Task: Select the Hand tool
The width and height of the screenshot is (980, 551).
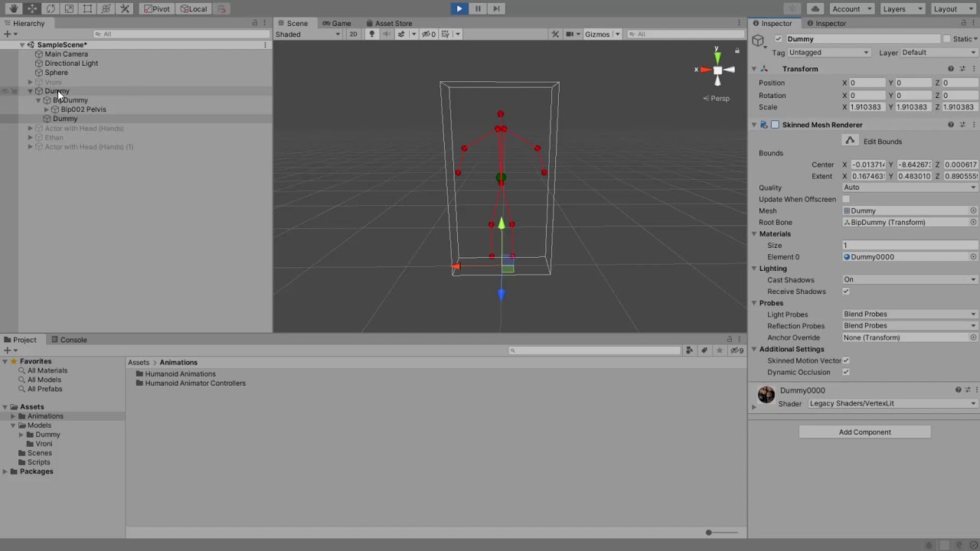Action: point(15,8)
